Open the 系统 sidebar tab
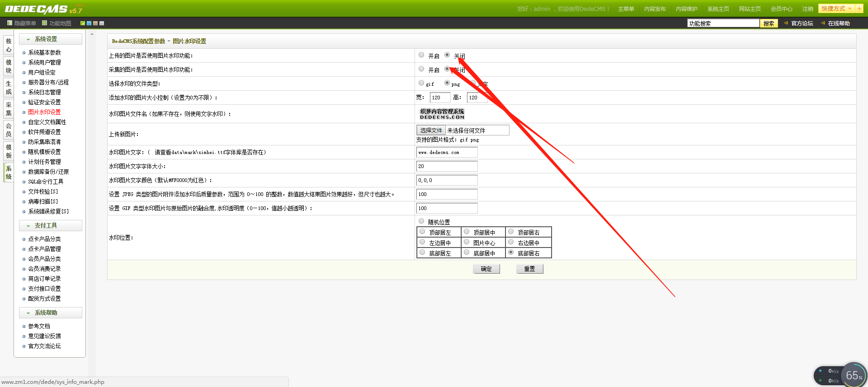Screen dimensions: 868x387 pyautogui.click(x=9, y=173)
